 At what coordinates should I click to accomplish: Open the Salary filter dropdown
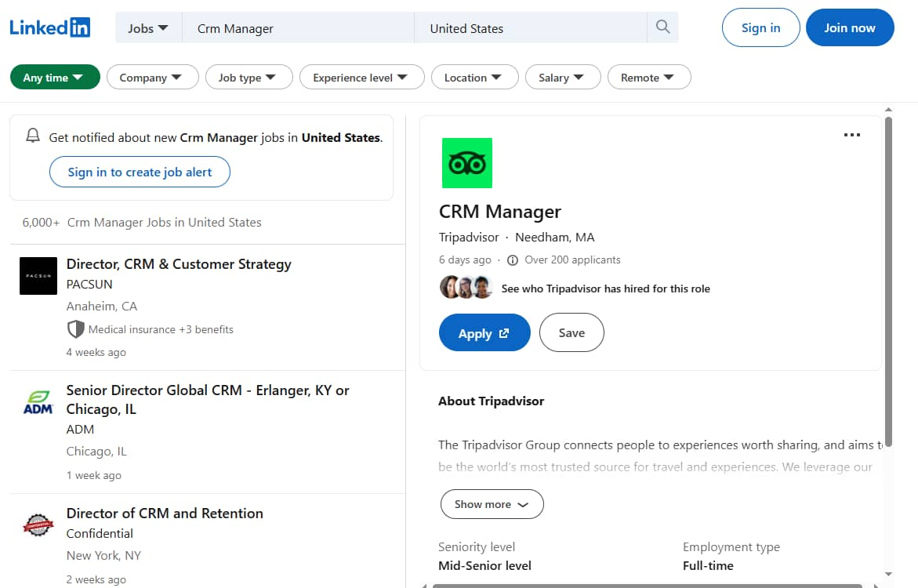(x=563, y=78)
